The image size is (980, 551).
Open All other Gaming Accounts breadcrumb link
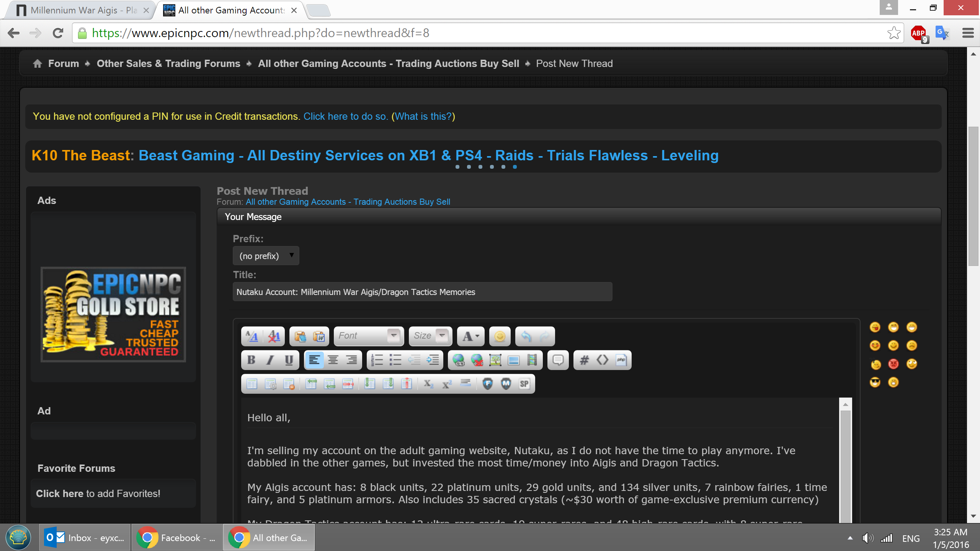(389, 64)
